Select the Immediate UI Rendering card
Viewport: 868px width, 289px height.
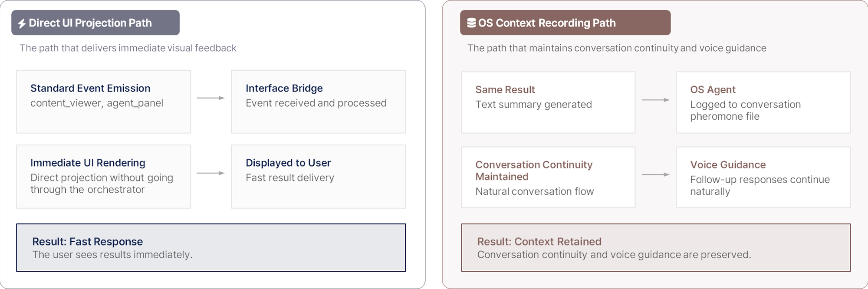click(x=103, y=176)
